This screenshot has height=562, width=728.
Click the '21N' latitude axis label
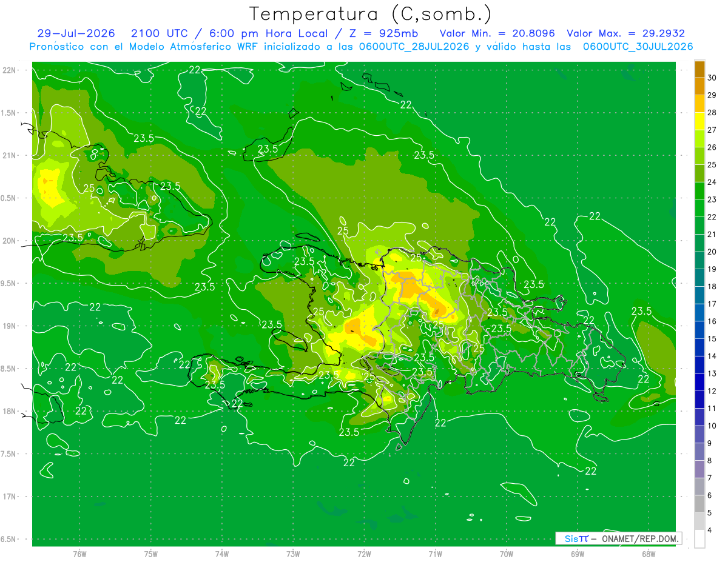[x=10, y=155]
